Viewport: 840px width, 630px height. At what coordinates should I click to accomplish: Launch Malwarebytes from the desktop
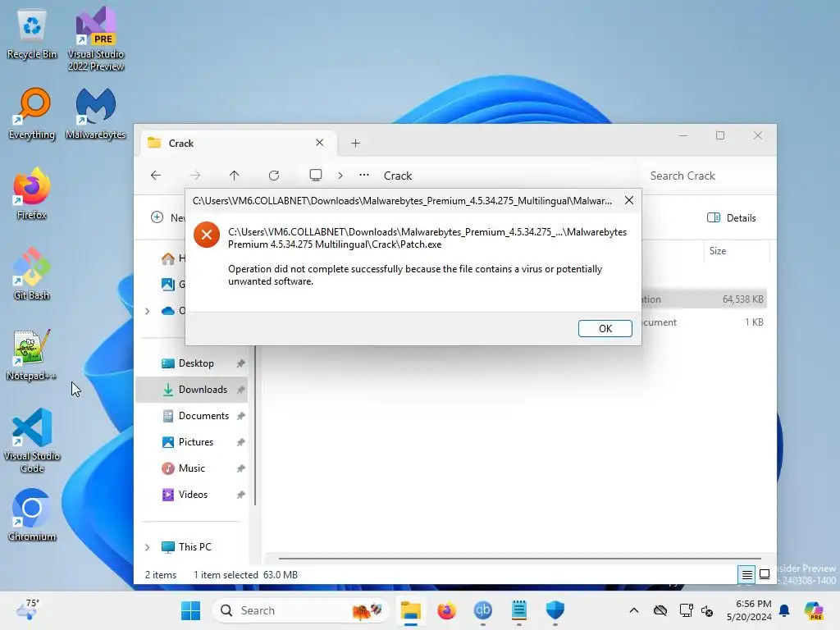pyautogui.click(x=96, y=113)
